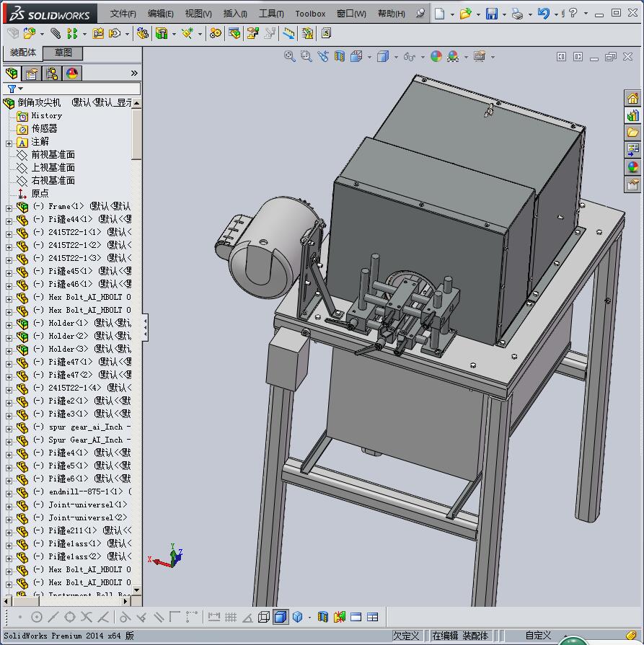Click the Assembly Features icon
644x645 pixels.
point(162,33)
